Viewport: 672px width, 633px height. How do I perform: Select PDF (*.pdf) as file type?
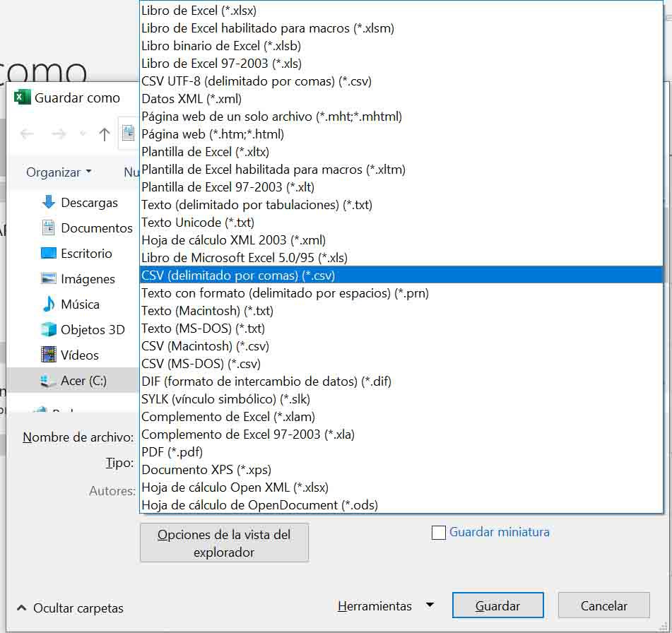point(401,451)
